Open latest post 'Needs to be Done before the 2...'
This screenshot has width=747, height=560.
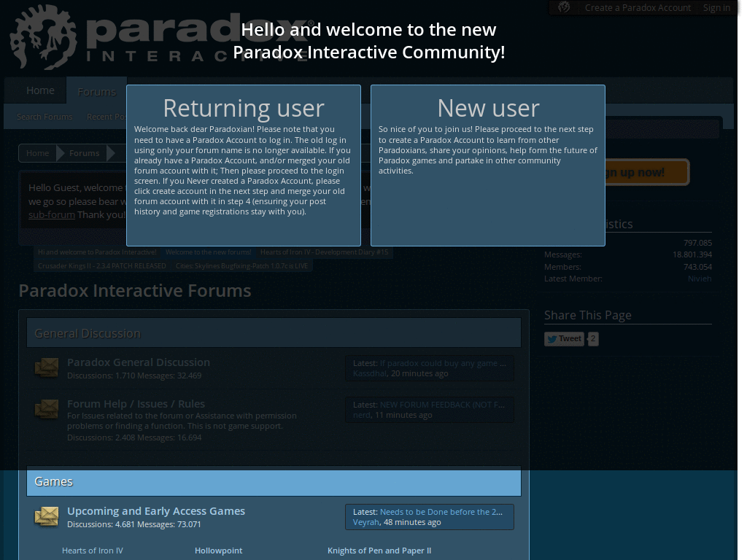(x=441, y=512)
